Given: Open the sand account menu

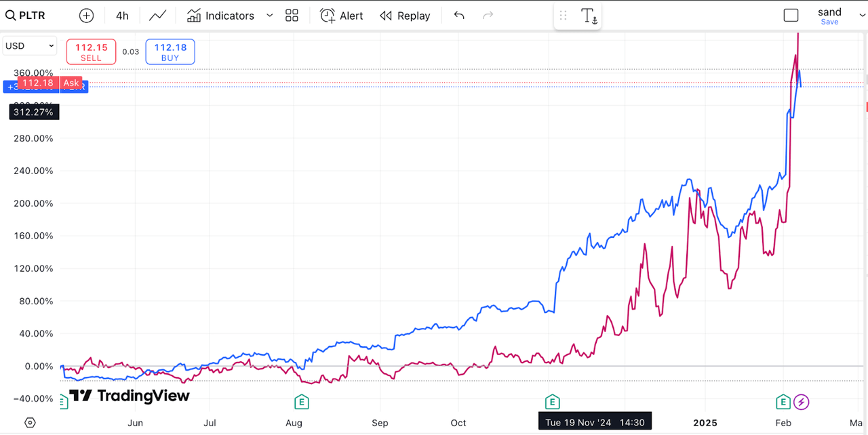Looking at the screenshot, I should tap(829, 12).
